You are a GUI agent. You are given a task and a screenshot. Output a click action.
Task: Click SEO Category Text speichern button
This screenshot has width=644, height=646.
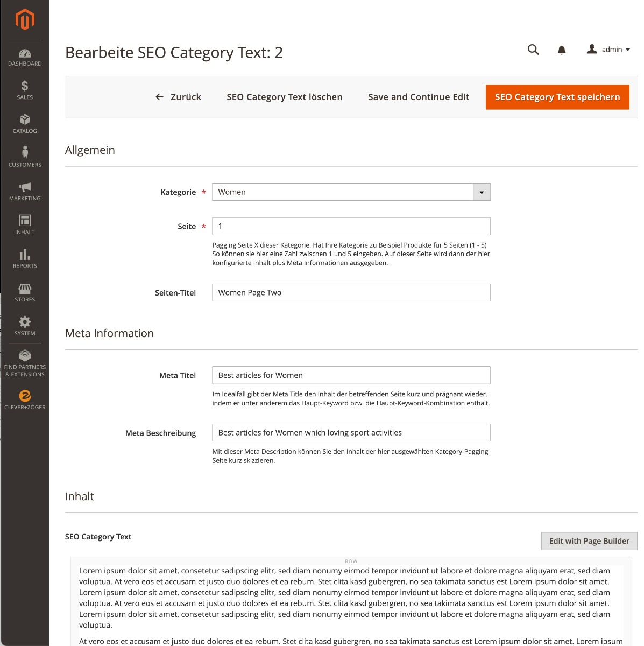pos(557,97)
